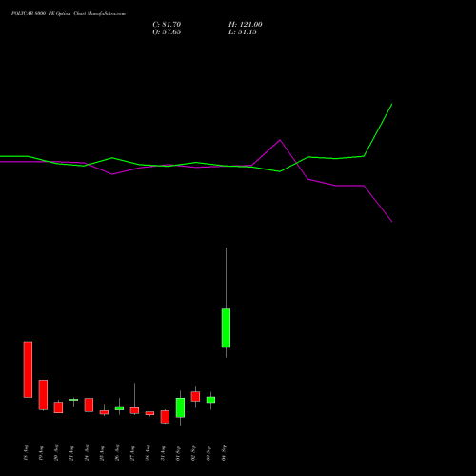476x476 pixels.
Task: Click the open value O: 57.65
Action: click(167, 32)
